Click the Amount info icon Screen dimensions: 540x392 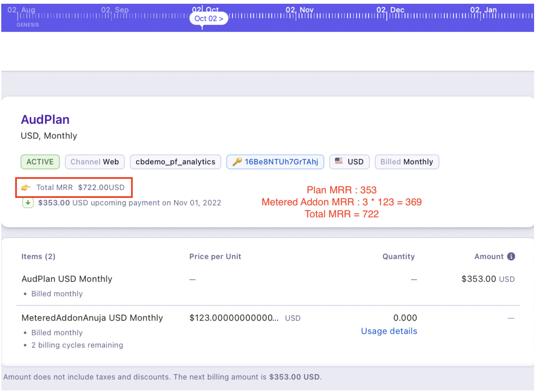511,256
